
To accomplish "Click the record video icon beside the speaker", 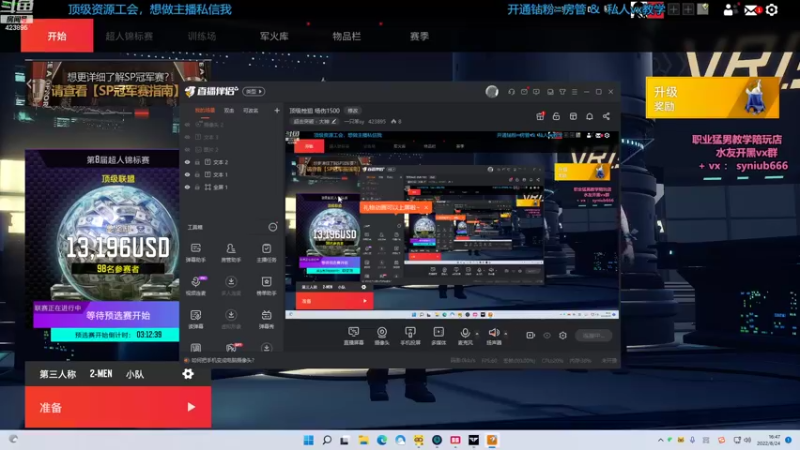I will click(x=531, y=335).
